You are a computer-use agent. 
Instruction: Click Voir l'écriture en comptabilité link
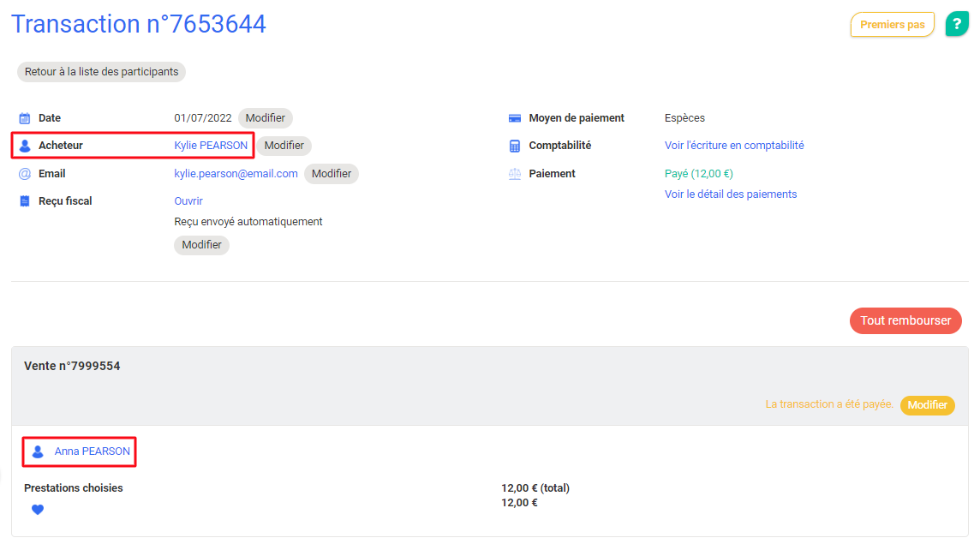click(x=734, y=146)
